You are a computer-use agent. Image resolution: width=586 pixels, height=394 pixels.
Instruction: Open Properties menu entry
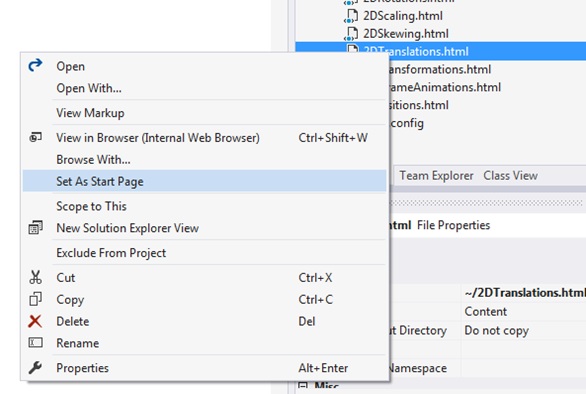coord(204,368)
